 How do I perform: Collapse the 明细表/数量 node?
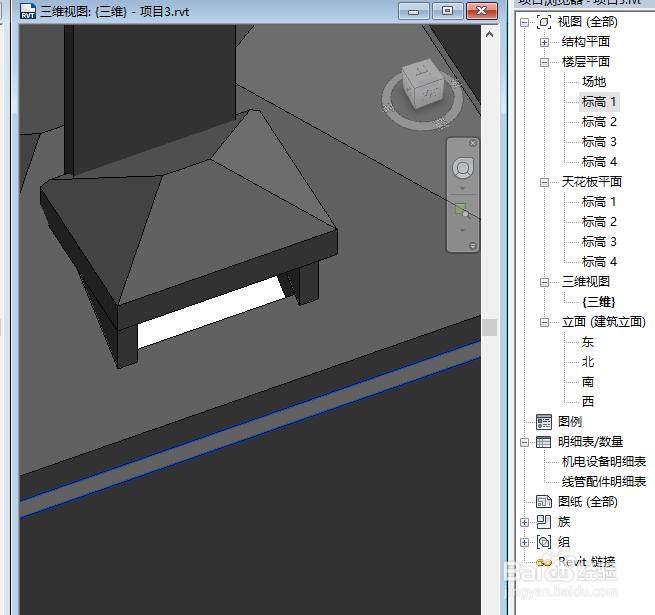click(x=524, y=442)
